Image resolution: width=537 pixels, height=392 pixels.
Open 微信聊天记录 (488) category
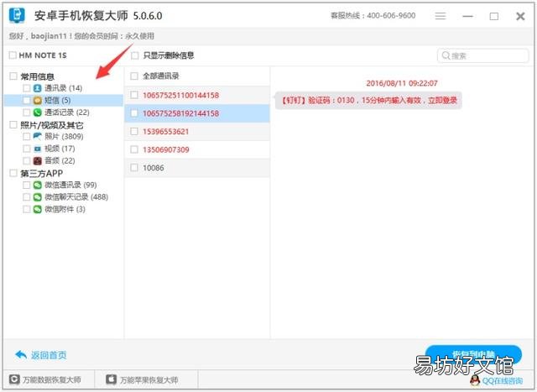76,197
